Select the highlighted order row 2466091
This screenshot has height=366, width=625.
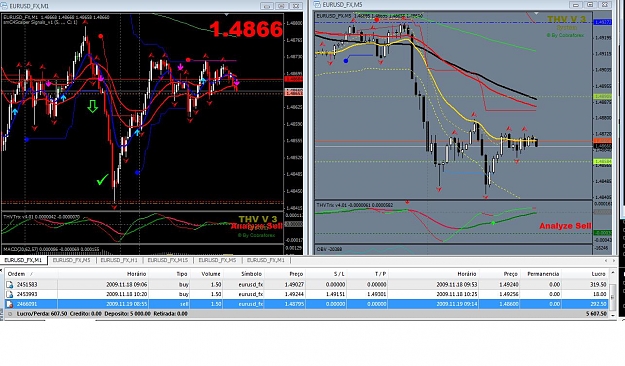point(307,304)
